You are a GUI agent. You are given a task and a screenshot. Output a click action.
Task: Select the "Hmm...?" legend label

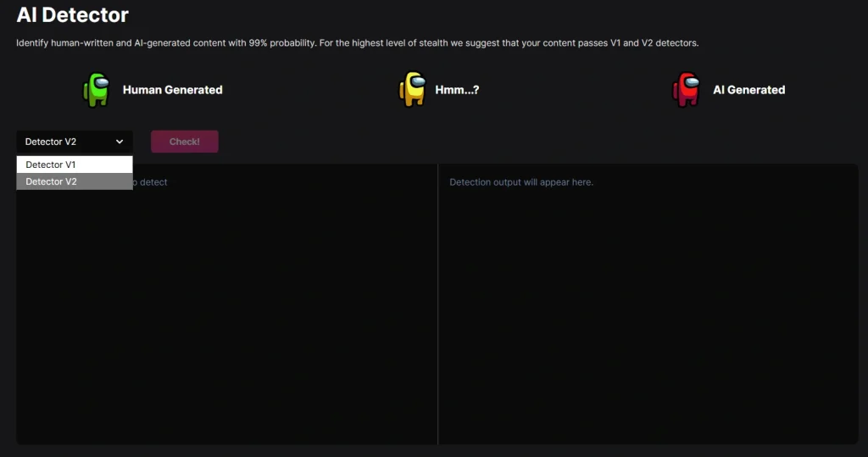456,90
